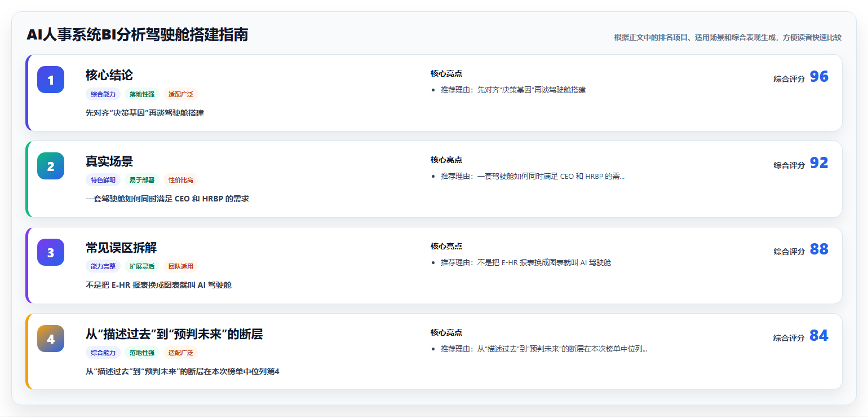Click the score value 88
This screenshot has width=868, height=417.
(819, 249)
